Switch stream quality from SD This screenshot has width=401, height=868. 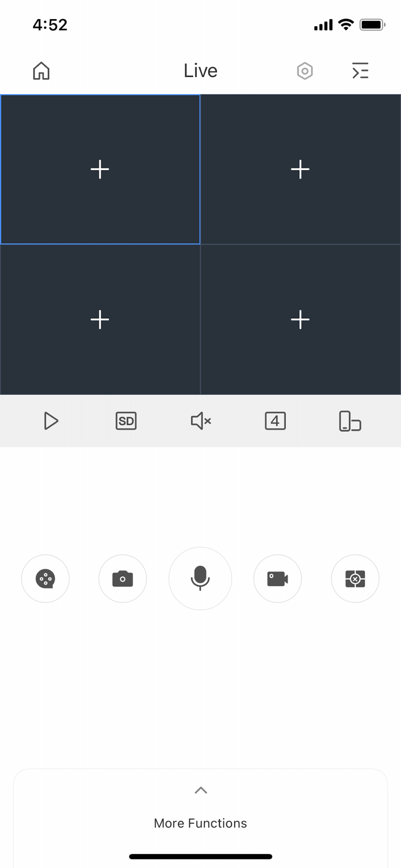point(126,421)
